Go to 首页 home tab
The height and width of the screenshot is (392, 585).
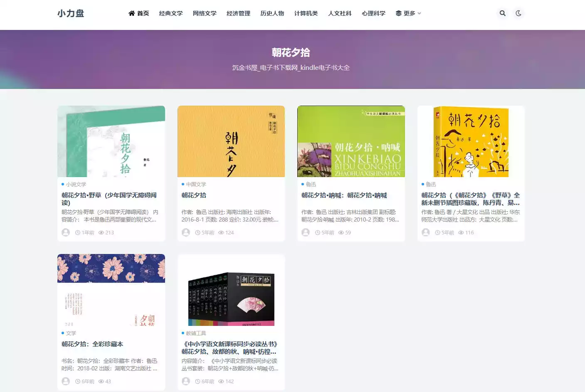(x=139, y=13)
